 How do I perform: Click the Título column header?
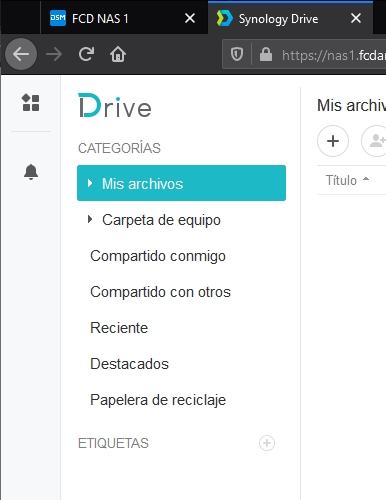341,180
